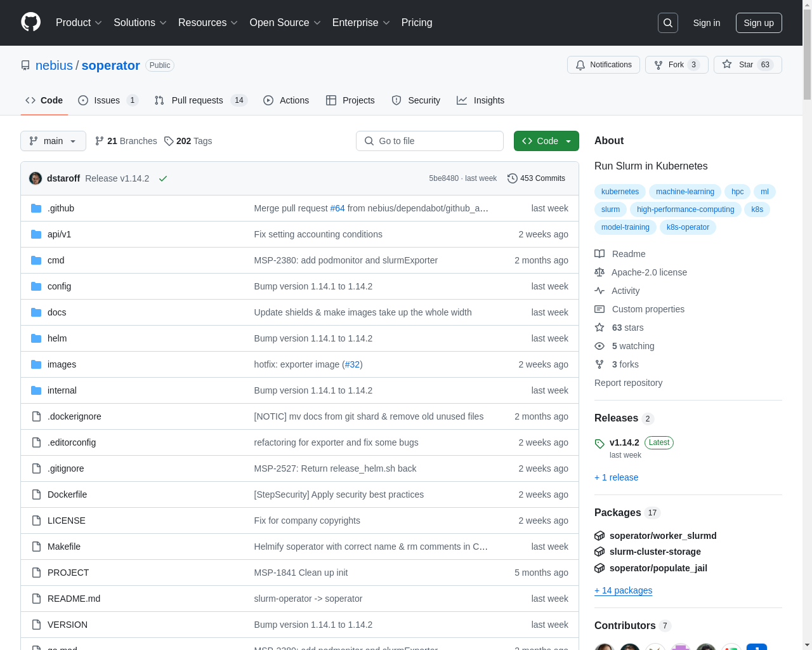View 21 Branches
Image resolution: width=812 pixels, height=650 pixels.
(x=126, y=141)
